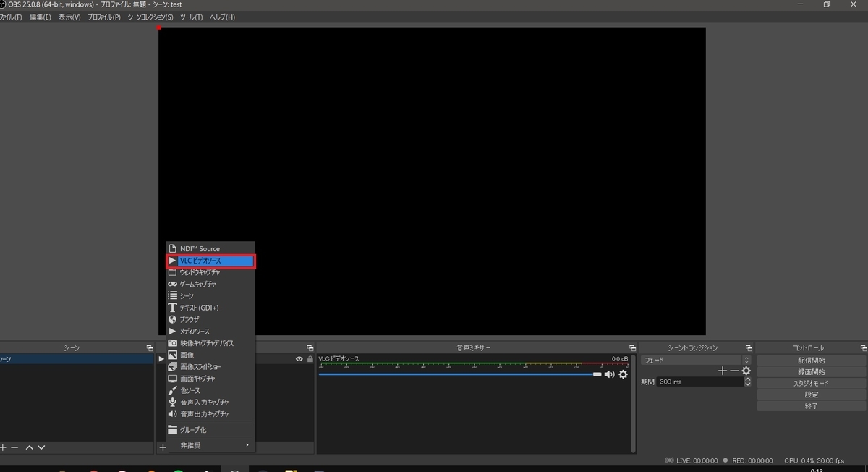Select the highlighted scene row
868x472 pixels.
click(x=77, y=359)
